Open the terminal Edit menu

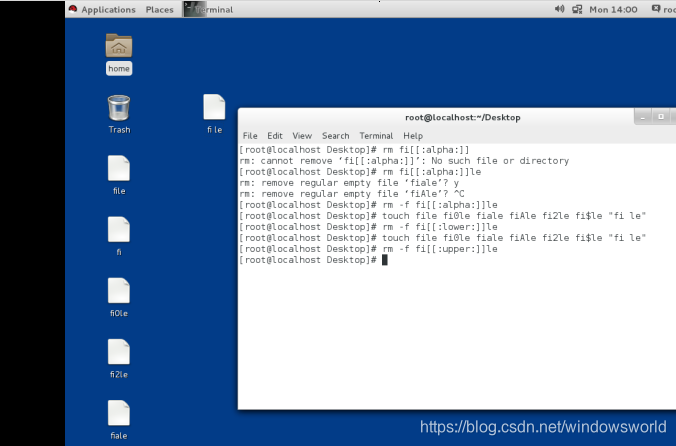(275, 136)
